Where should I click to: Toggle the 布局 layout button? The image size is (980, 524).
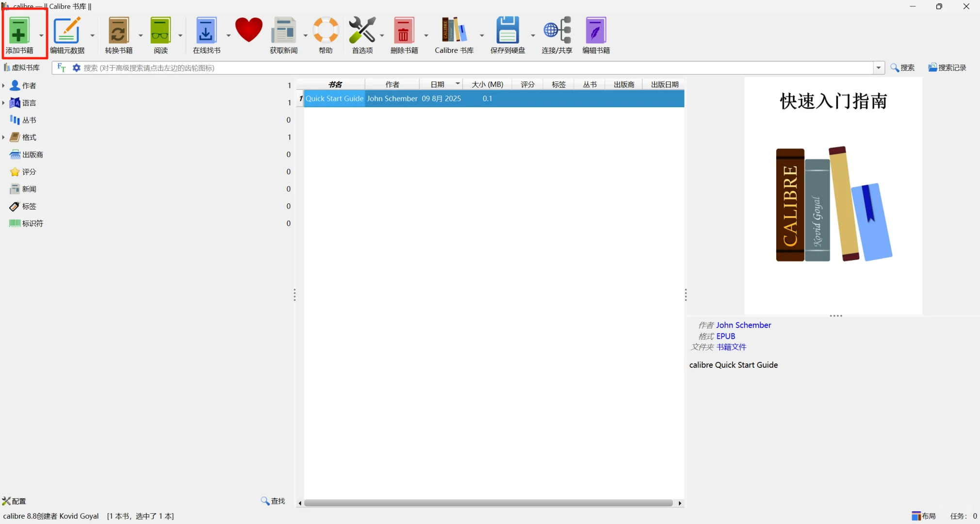pos(924,516)
